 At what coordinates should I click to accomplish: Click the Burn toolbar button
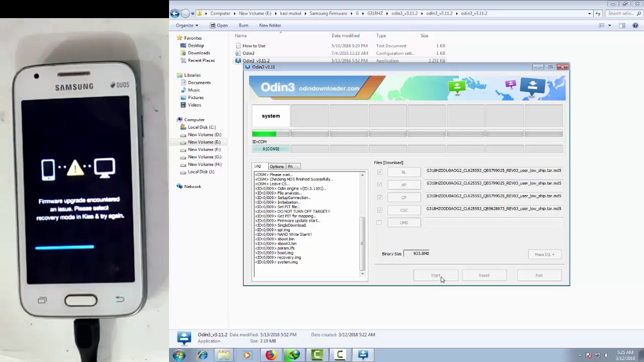[x=244, y=25]
